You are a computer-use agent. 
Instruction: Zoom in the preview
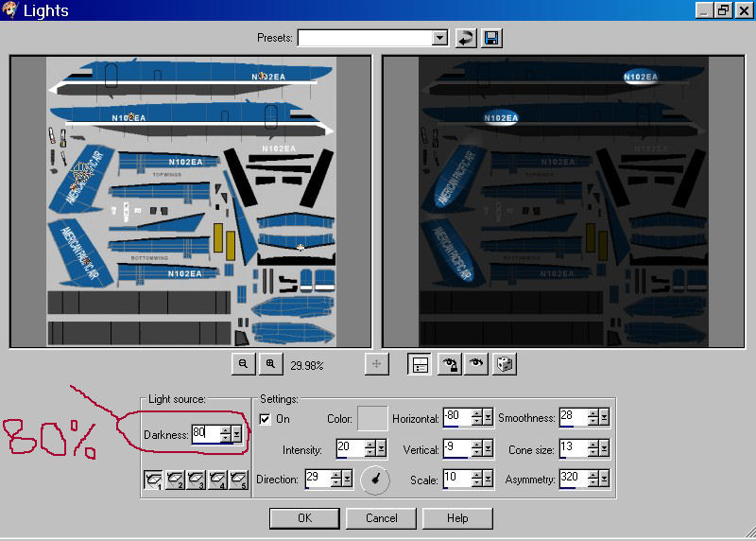270,364
